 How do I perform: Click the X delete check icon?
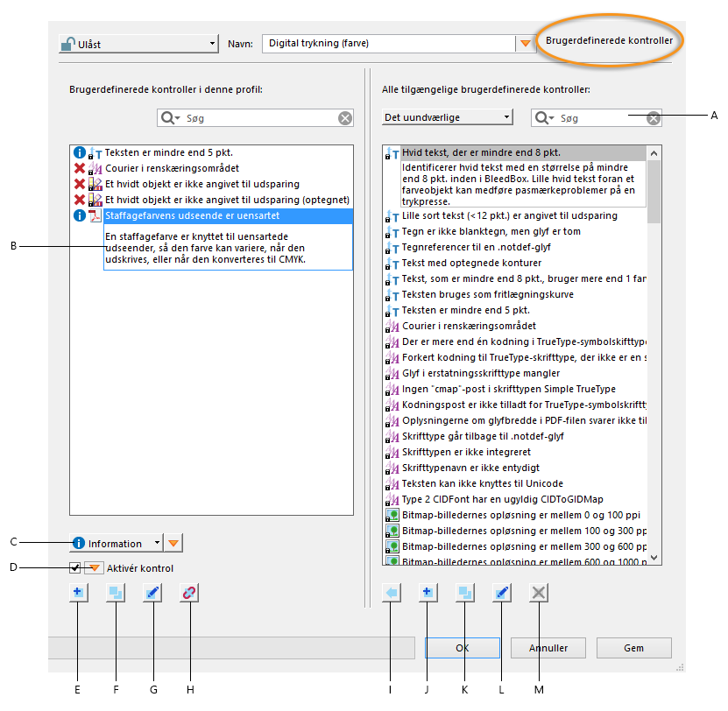coord(539,592)
